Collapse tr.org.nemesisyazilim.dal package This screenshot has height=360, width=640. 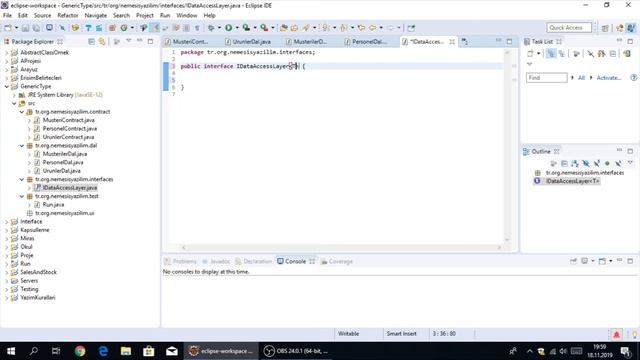tap(22, 145)
